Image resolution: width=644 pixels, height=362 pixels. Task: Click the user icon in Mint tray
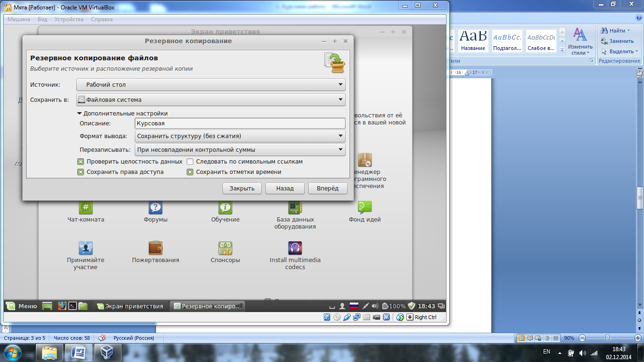tap(343, 306)
